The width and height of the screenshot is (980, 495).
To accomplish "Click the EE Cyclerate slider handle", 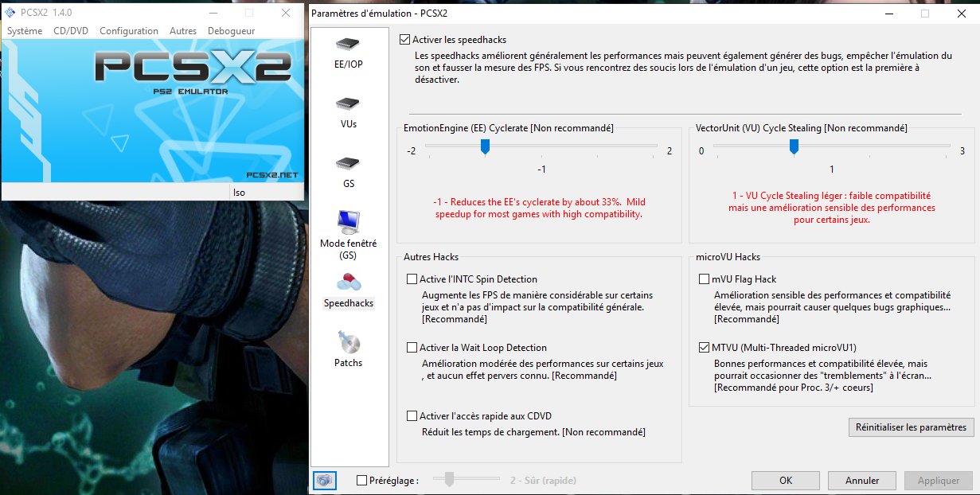I will 485,146.
